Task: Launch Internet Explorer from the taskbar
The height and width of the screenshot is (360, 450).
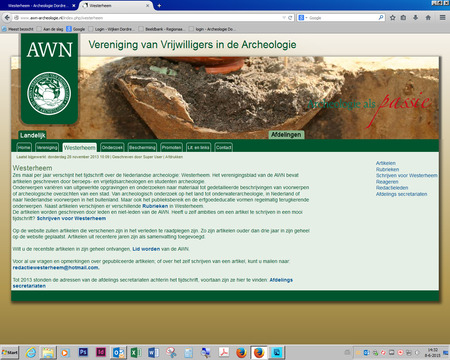Action: (31, 352)
